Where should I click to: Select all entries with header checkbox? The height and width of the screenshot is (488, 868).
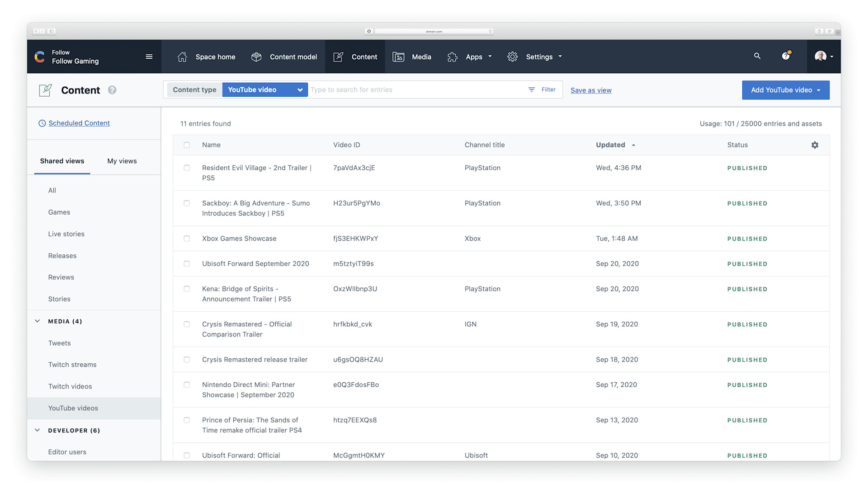point(187,145)
